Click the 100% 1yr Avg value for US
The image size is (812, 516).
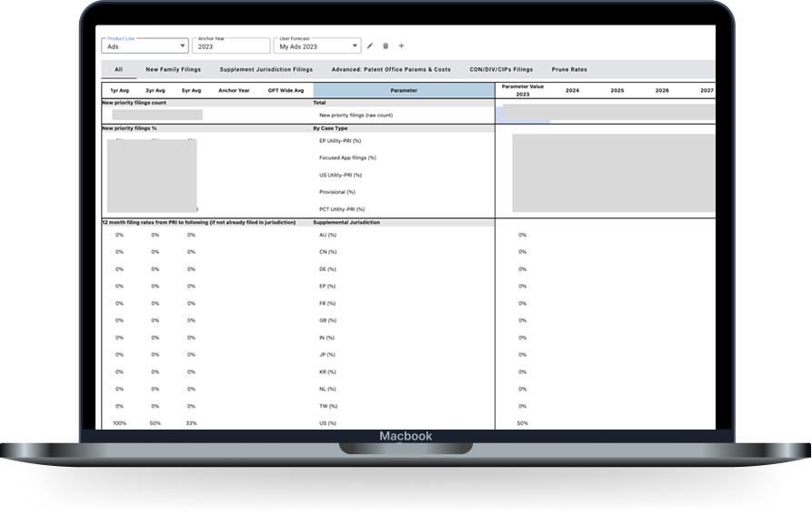[120, 423]
